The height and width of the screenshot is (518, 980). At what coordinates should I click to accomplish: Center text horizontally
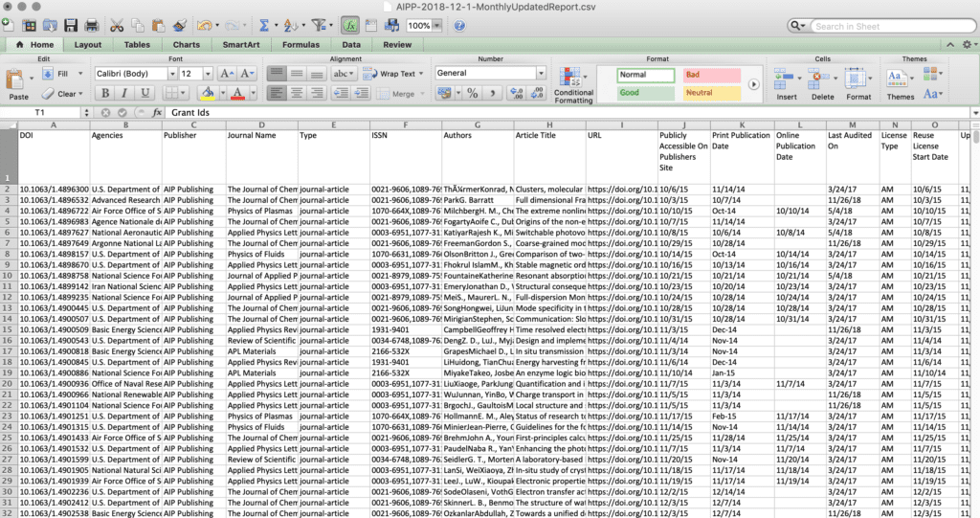point(297,93)
